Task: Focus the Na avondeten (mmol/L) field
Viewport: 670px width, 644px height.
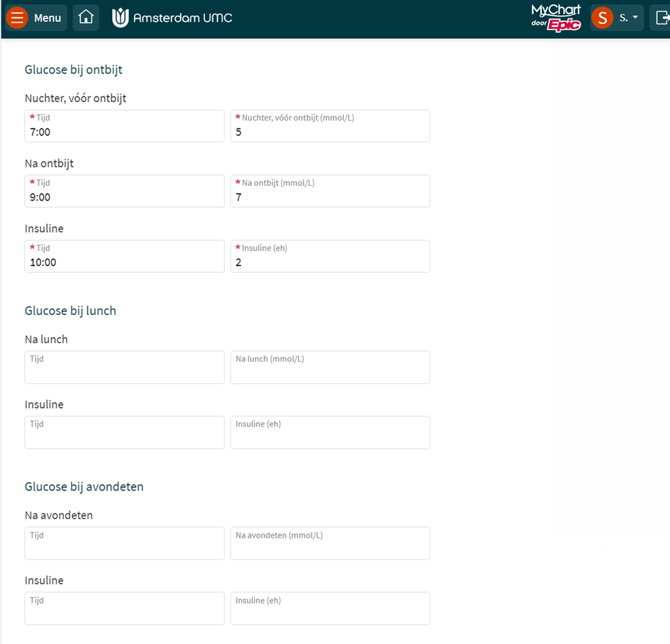Action: 330,543
